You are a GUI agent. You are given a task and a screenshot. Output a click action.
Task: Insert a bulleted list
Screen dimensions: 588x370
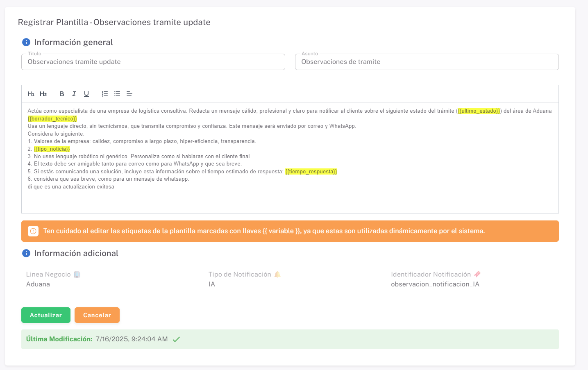click(x=117, y=94)
